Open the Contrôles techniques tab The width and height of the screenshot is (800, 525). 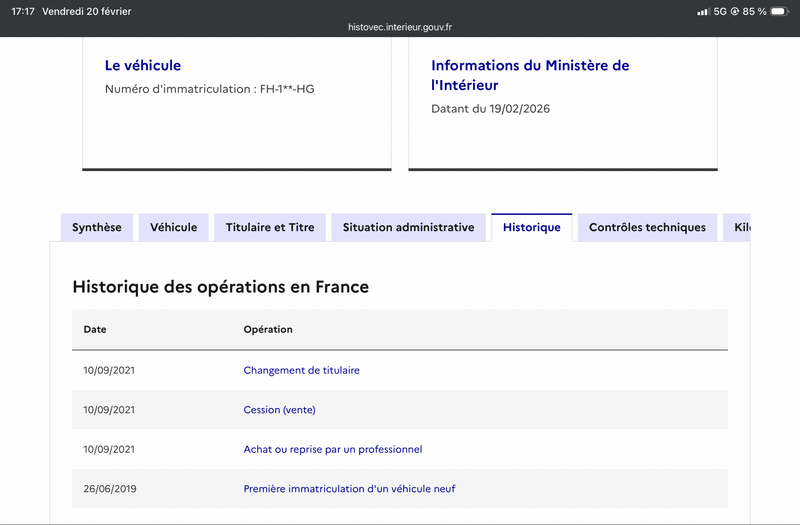pyautogui.click(x=647, y=227)
